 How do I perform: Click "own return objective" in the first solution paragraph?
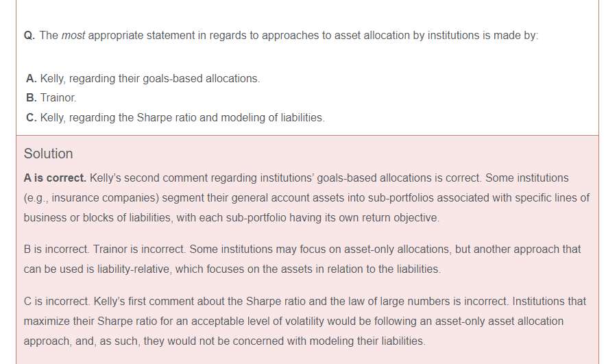coord(387,218)
